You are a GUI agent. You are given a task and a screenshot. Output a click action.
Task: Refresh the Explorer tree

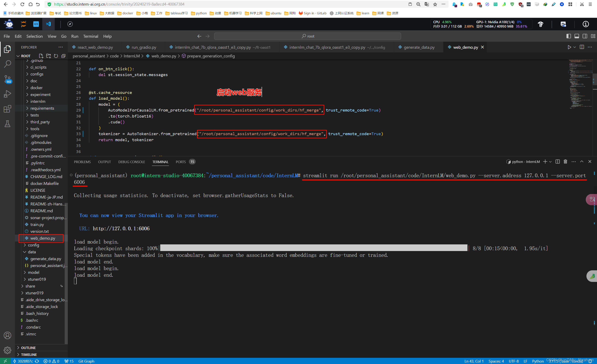(56, 56)
